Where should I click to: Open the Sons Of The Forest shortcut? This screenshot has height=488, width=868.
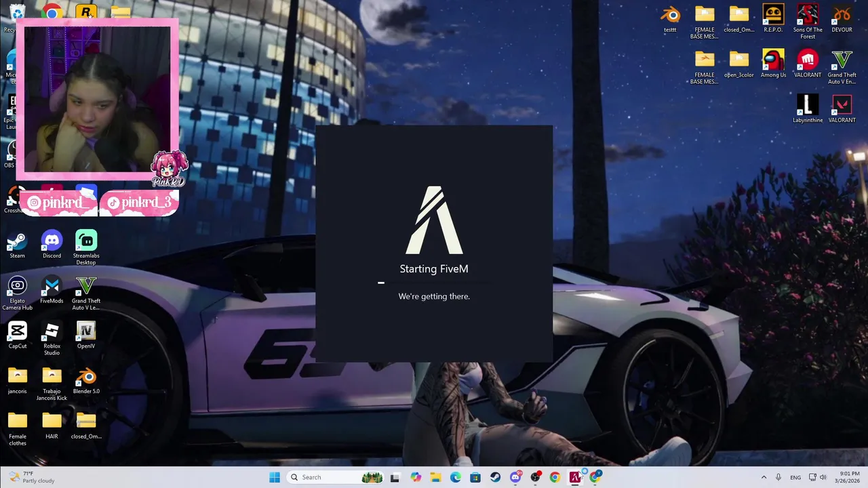[x=808, y=22]
